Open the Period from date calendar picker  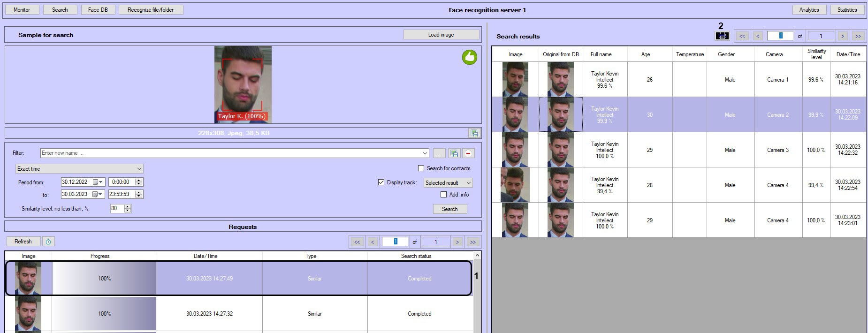98,182
